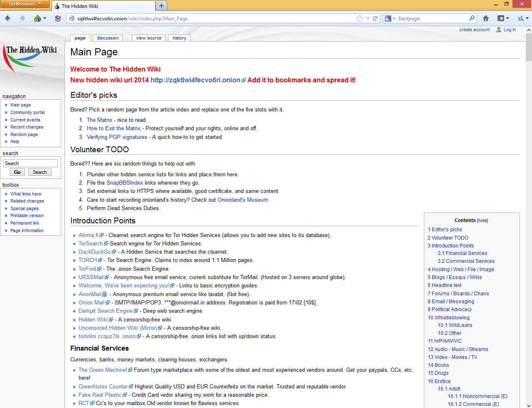Open the DuckDuckGo hidden service link
Viewport: 532px width, 408px height.
pyautogui.click(x=94, y=252)
